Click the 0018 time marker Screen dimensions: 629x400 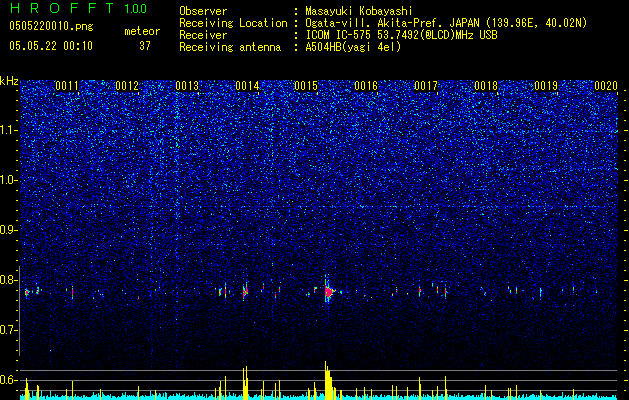(x=486, y=86)
